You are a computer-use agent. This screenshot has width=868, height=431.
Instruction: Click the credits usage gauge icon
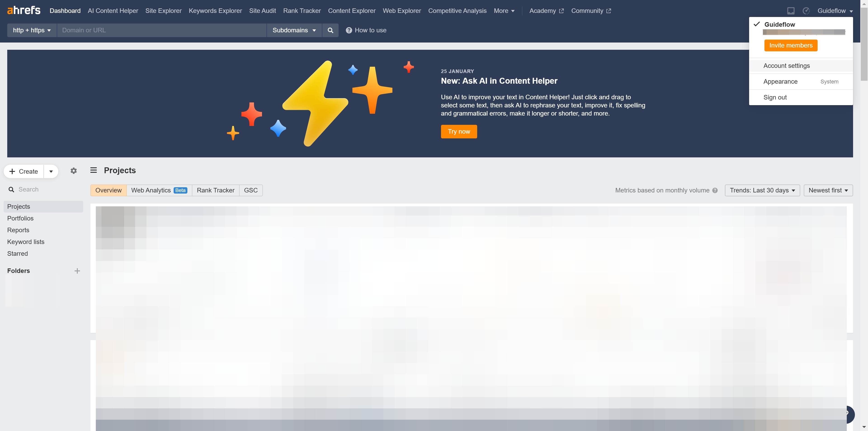pyautogui.click(x=806, y=11)
